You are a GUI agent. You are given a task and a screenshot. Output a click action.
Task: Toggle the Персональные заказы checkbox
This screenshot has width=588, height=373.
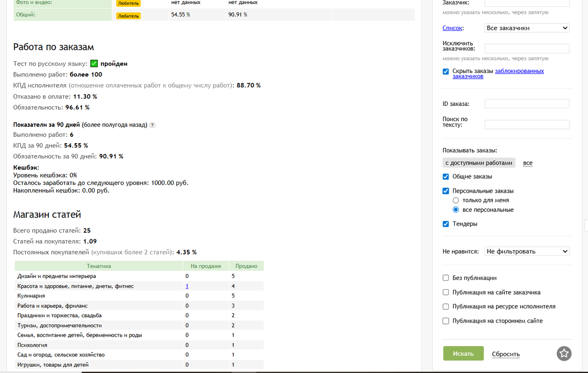(445, 191)
